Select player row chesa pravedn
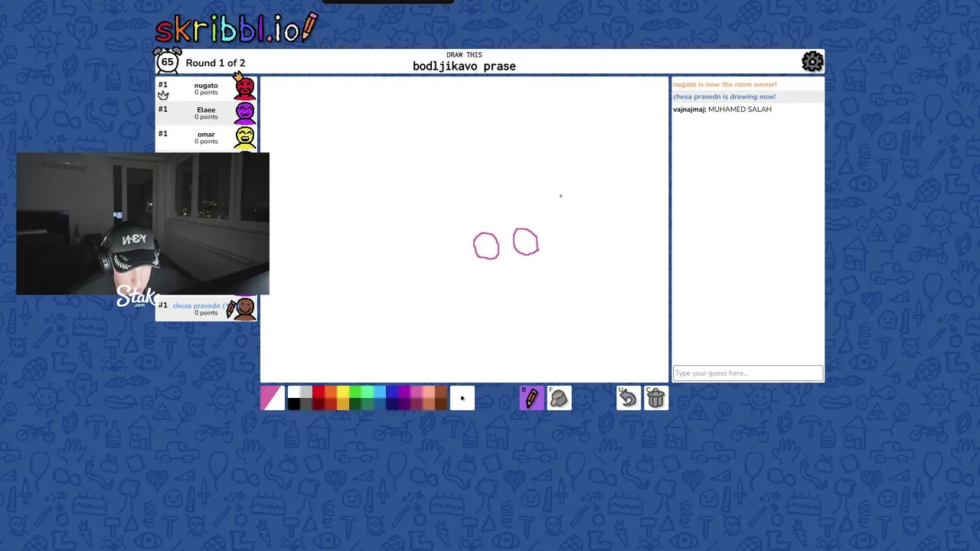Image resolution: width=980 pixels, height=551 pixels. (x=207, y=308)
